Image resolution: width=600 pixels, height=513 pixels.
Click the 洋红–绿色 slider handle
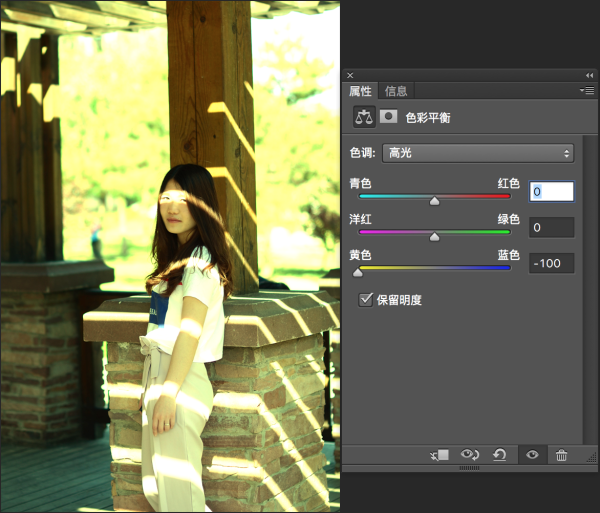[x=434, y=237]
